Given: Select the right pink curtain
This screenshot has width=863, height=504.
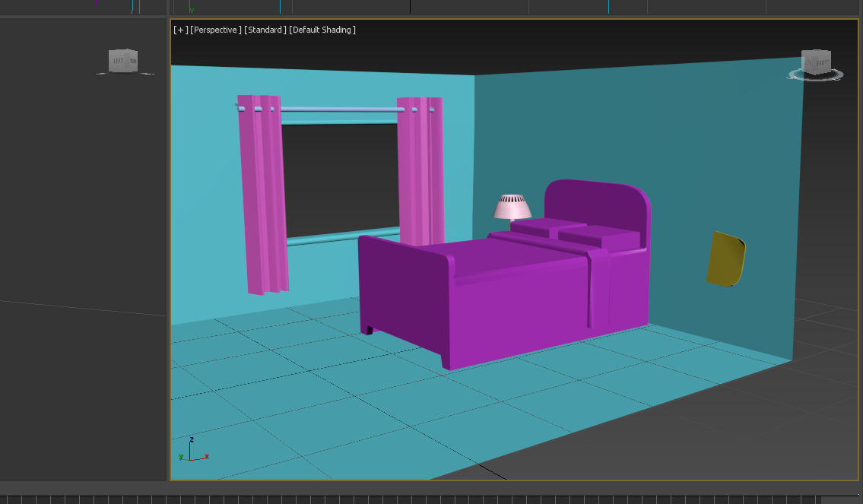Looking at the screenshot, I should point(420,172).
